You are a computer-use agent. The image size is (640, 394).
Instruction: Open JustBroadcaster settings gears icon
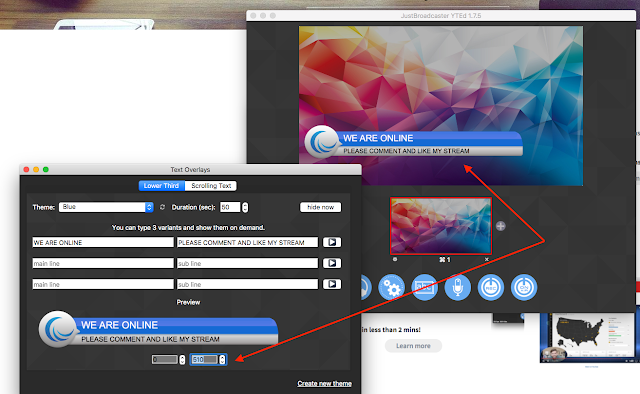click(391, 287)
